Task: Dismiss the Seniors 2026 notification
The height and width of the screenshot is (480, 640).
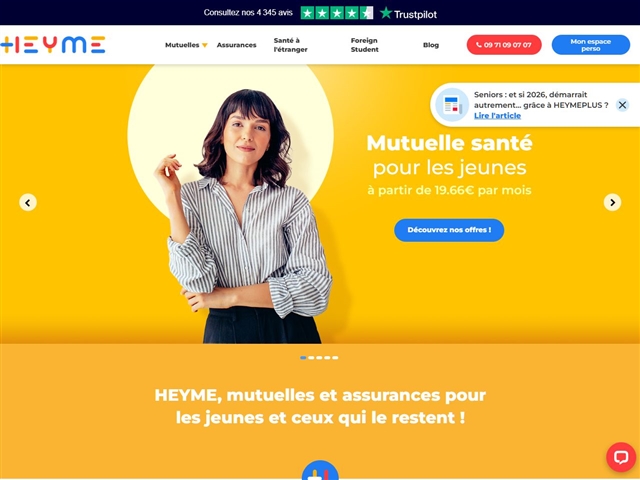Action: click(x=622, y=105)
